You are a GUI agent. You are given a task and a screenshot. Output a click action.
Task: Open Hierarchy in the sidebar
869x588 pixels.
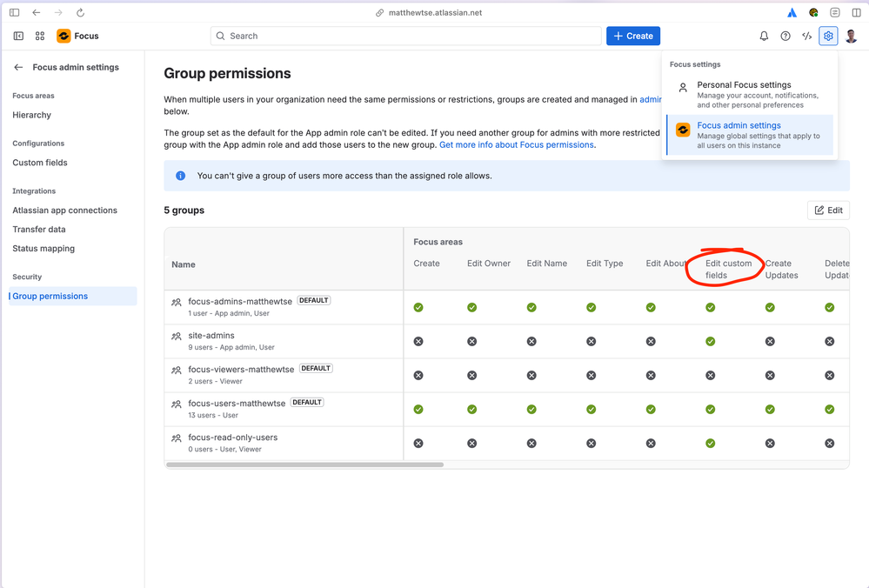tap(31, 115)
